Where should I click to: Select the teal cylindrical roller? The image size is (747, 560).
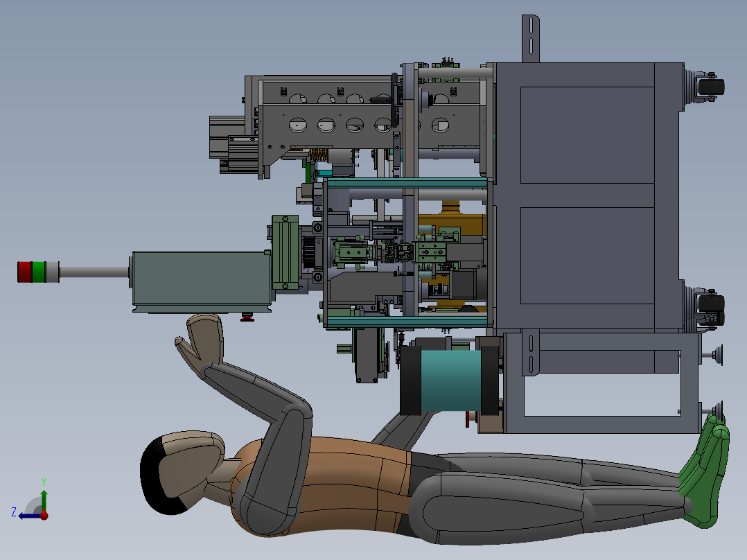point(450,381)
